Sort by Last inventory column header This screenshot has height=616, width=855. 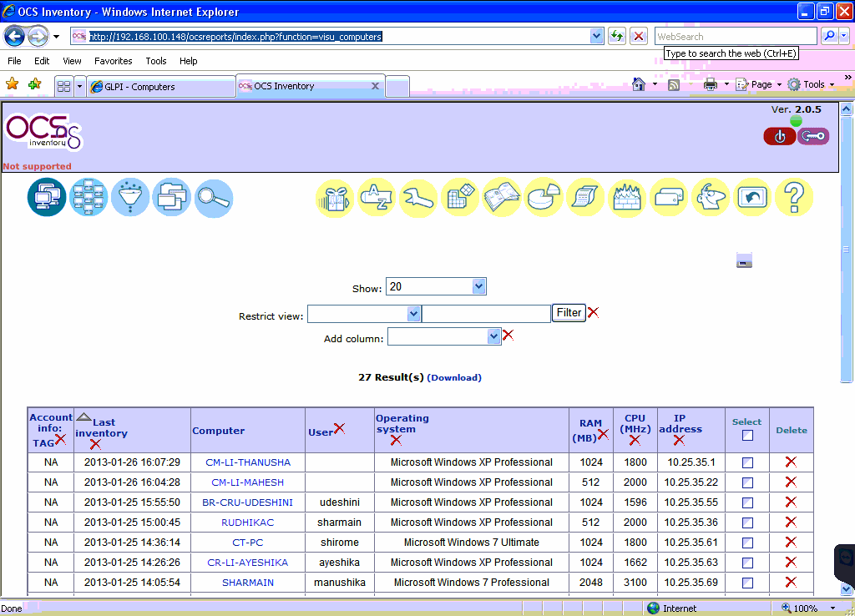point(101,428)
